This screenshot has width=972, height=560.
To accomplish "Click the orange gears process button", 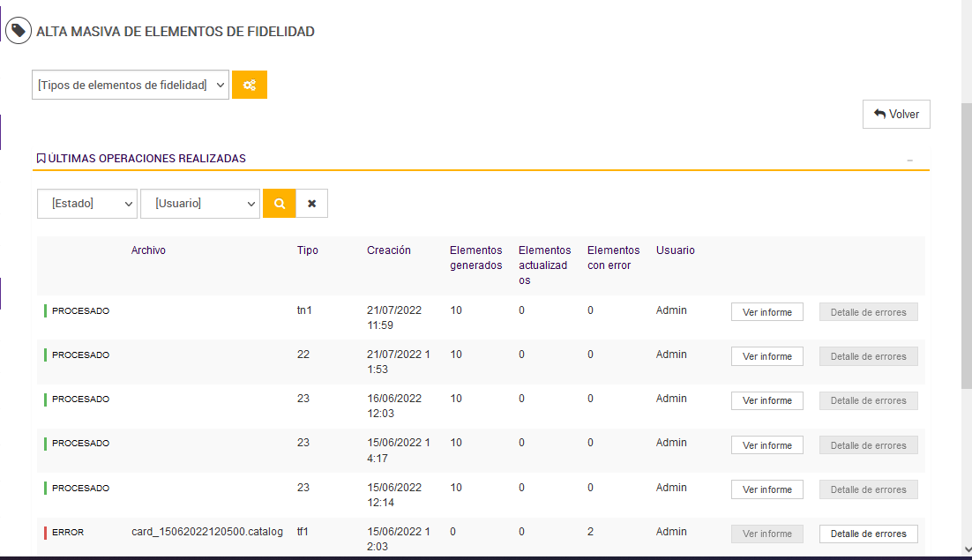I will click(250, 85).
